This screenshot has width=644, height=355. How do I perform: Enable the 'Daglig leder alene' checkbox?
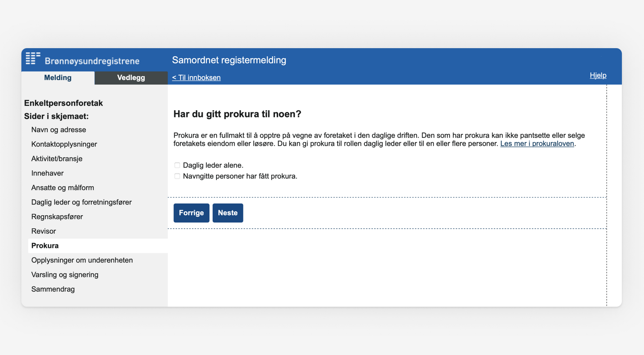177,165
